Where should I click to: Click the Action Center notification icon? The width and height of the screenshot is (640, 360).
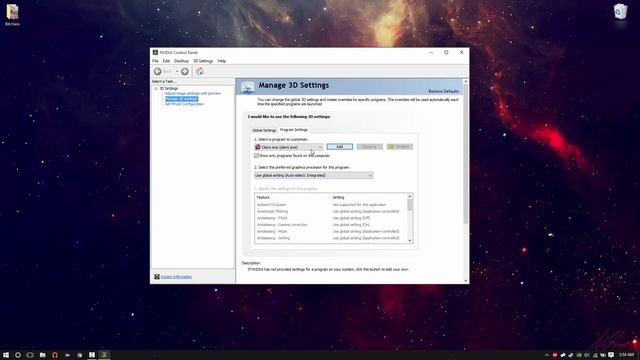pos(611,355)
